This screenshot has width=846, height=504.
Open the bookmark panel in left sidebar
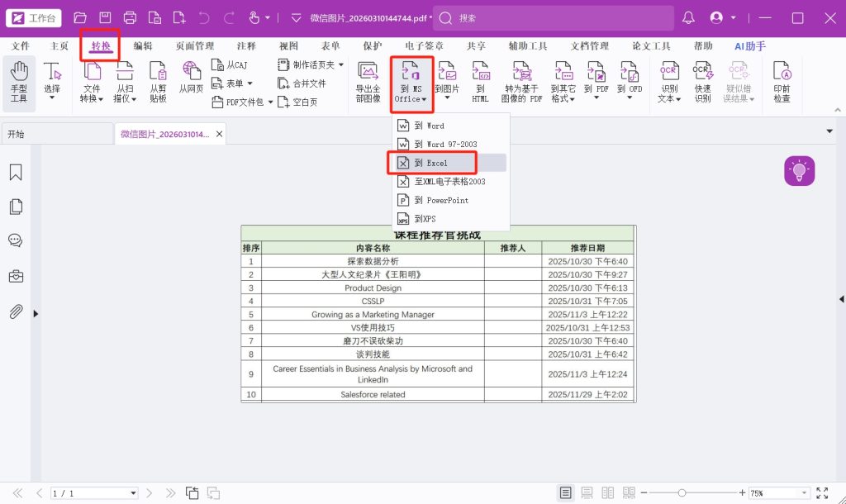[15, 172]
